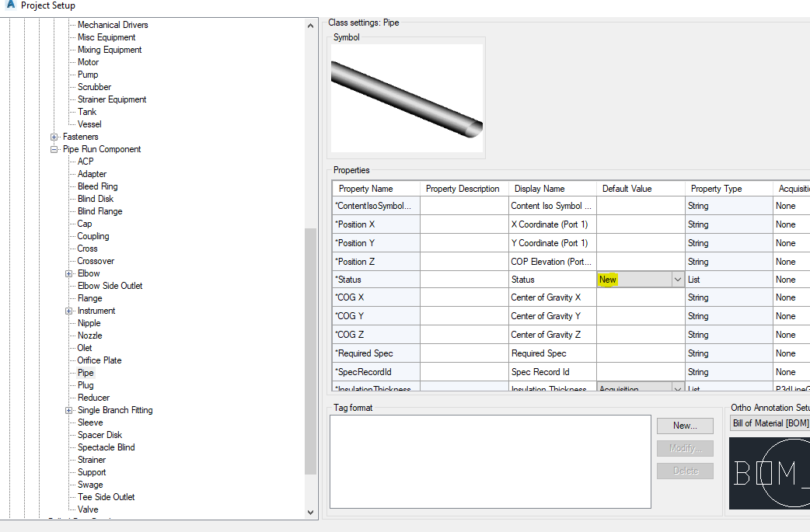Screen dimensions: 810x532
Task: Click 'COP Elevation (Port...' display name cell
Action: click(x=552, y=262)
